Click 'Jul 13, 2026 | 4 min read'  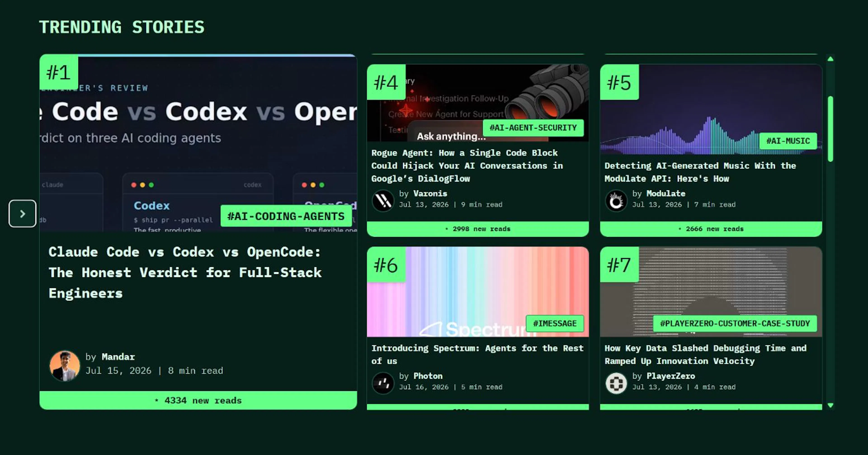684,387
